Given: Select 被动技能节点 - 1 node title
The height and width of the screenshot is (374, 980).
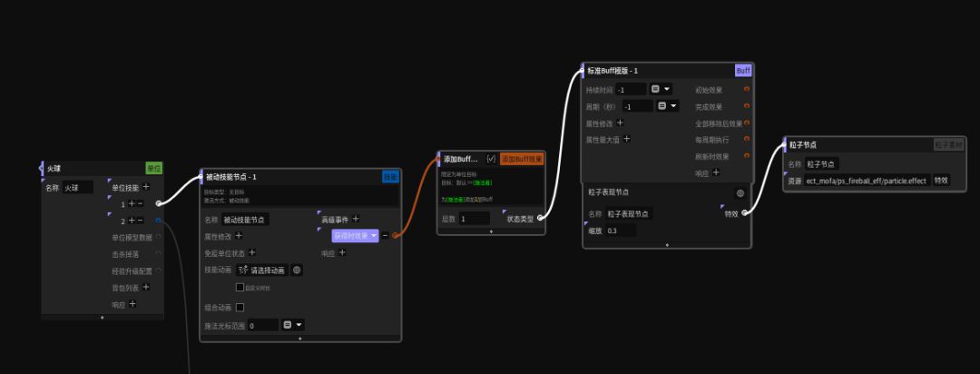Looking at the screenshot, I should [231, 177].
